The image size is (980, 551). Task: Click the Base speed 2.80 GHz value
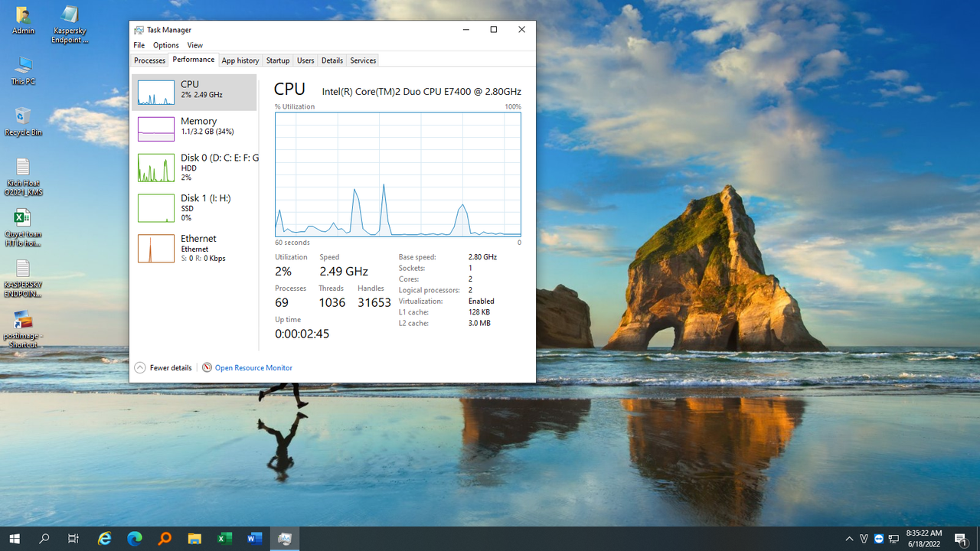[x=482, y=257]
